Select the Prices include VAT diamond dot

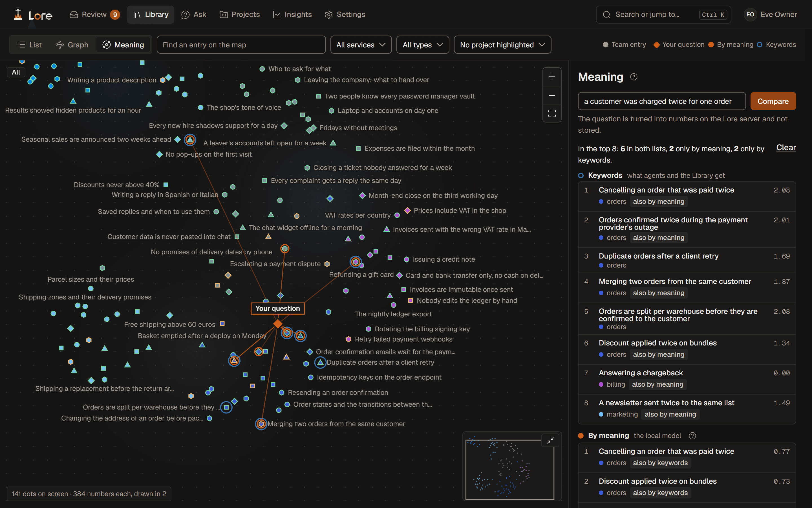(x=407, y=210)
